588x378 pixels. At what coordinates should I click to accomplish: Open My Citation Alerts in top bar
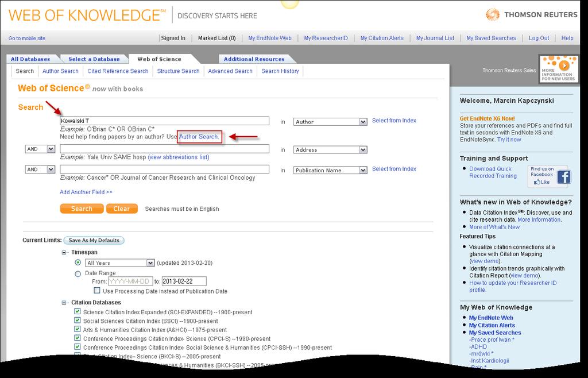click(382, 38)
